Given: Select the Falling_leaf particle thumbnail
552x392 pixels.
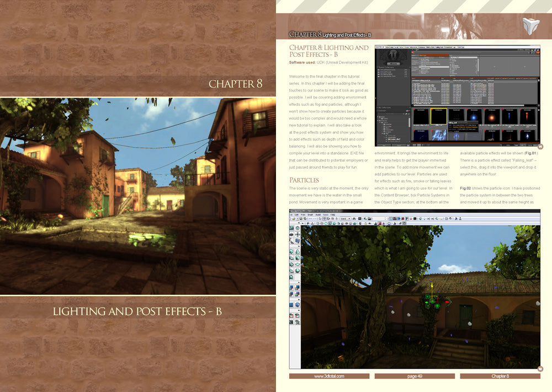Looking at the screenshot, I should click(x=439, y=116).
